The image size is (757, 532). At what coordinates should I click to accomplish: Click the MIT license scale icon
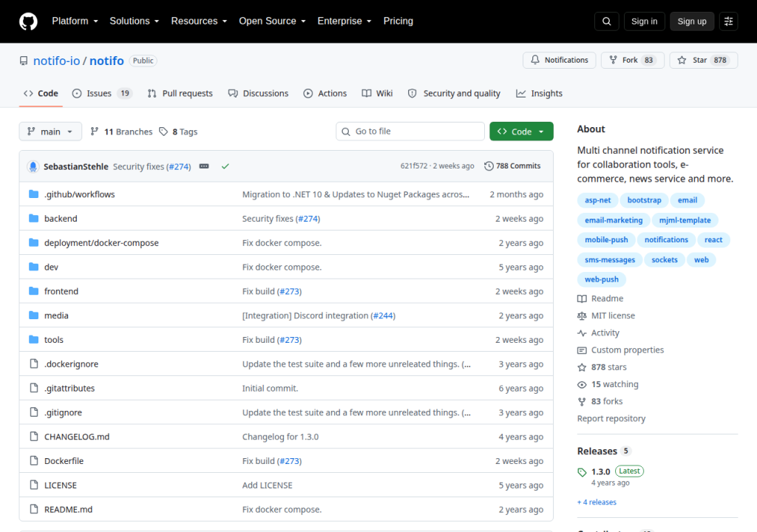tap(582, 316)
